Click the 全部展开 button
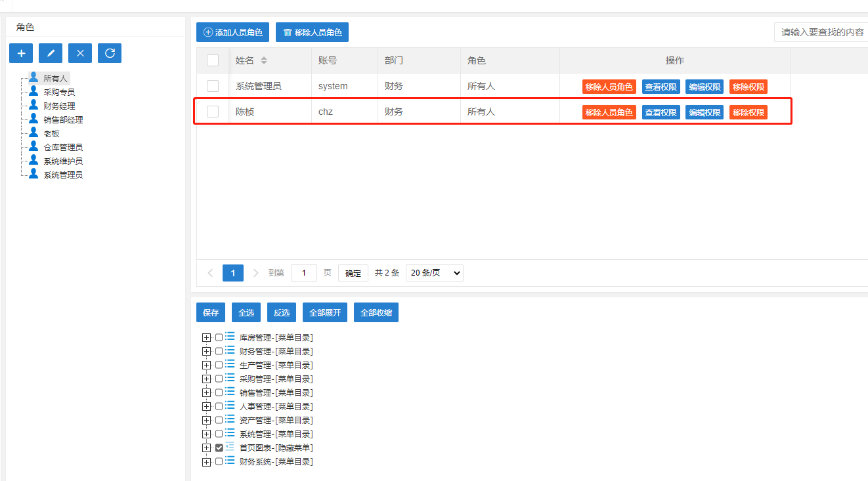This screenshot has height=481, width=868. click(x=325, y=313)
